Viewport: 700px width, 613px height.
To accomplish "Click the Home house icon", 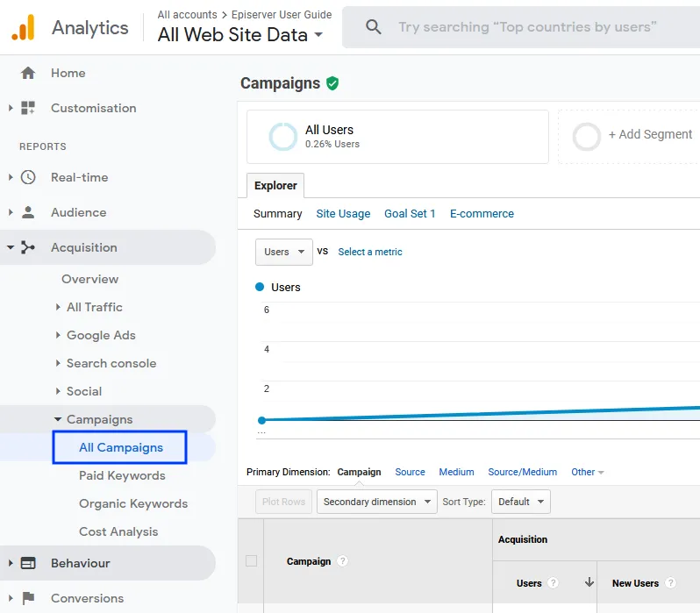I will [28, 73].
